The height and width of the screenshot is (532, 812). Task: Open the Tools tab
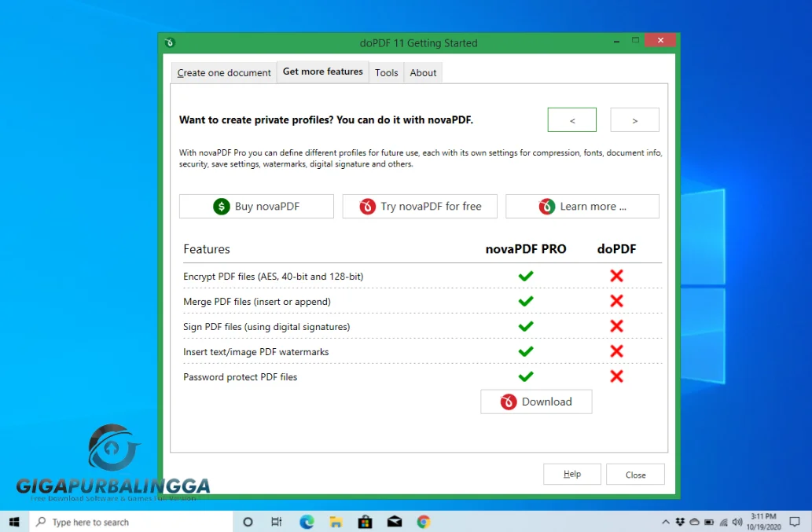click(386, 72)
